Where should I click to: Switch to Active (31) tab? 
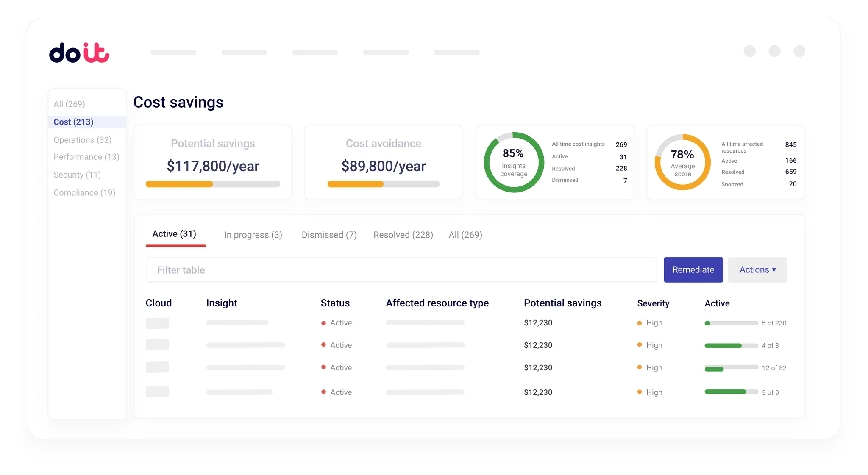(174, 234)
